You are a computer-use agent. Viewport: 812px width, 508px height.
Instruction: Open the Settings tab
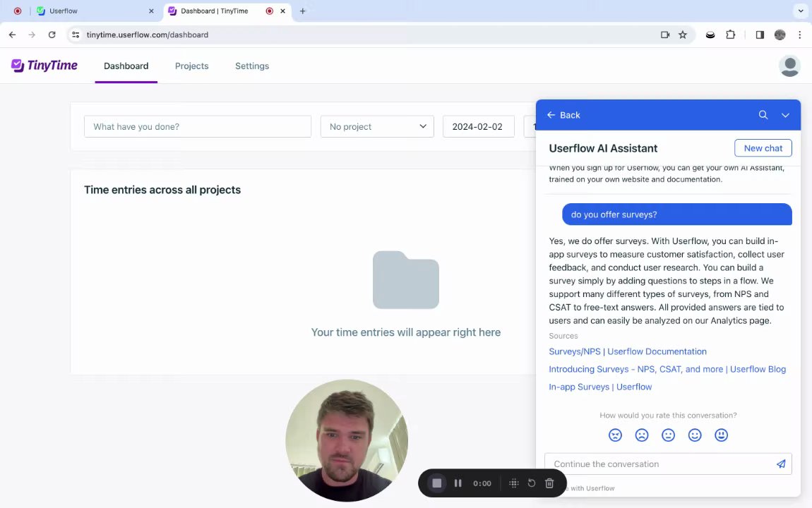tap(252, 66)
